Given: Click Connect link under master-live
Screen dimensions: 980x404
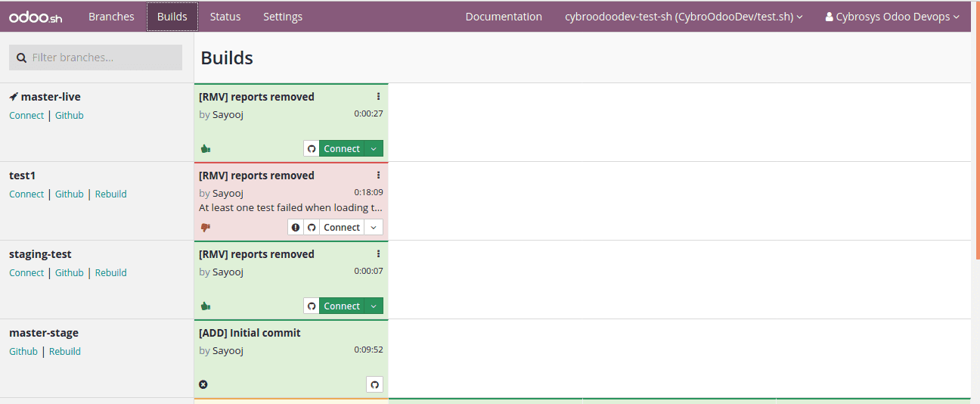Looking at the screenshot, I should pyautogui.click(x=26, y=116).
